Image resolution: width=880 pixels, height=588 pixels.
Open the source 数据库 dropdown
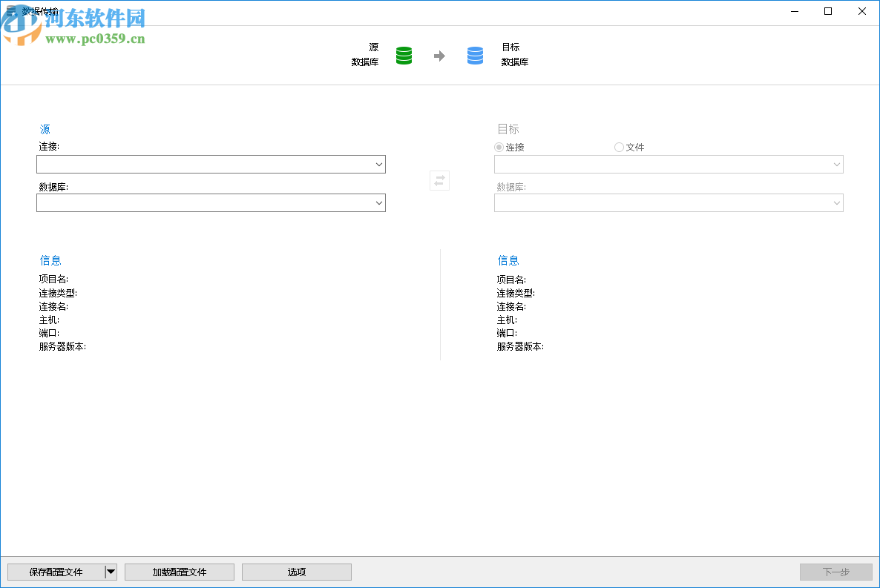tap(379, 202)
